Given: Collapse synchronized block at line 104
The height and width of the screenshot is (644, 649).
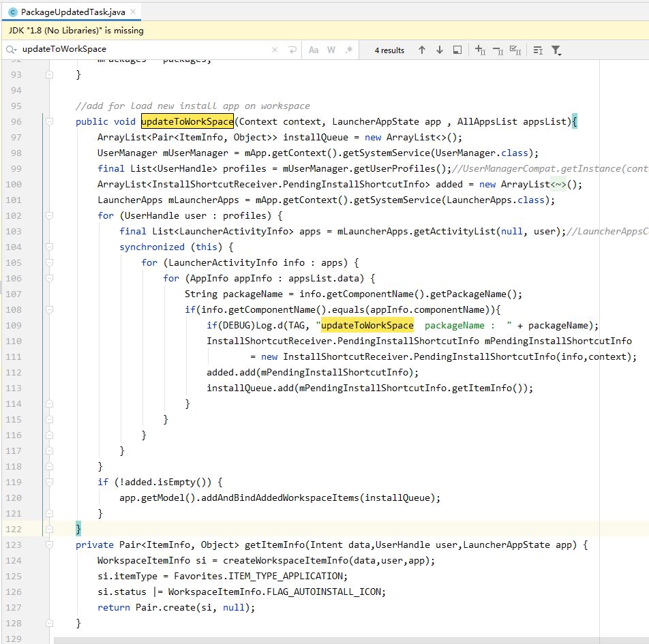Looking at the screenshot, I should pyautogui.click(x=49, y=247).
